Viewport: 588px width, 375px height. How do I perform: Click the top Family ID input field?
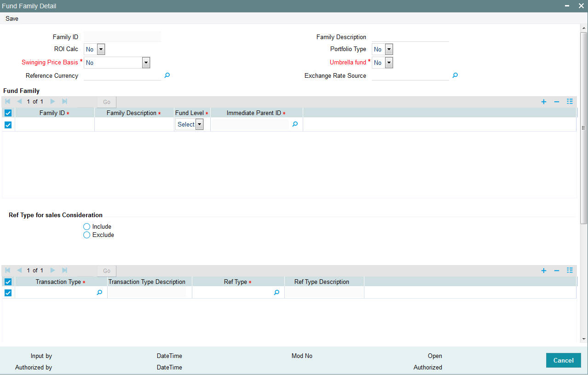(122, 37)
